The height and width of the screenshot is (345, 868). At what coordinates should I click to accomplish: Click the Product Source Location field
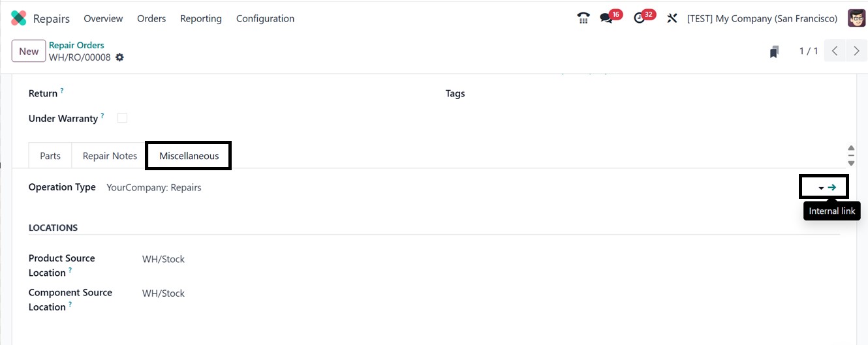tap(163, 259)
